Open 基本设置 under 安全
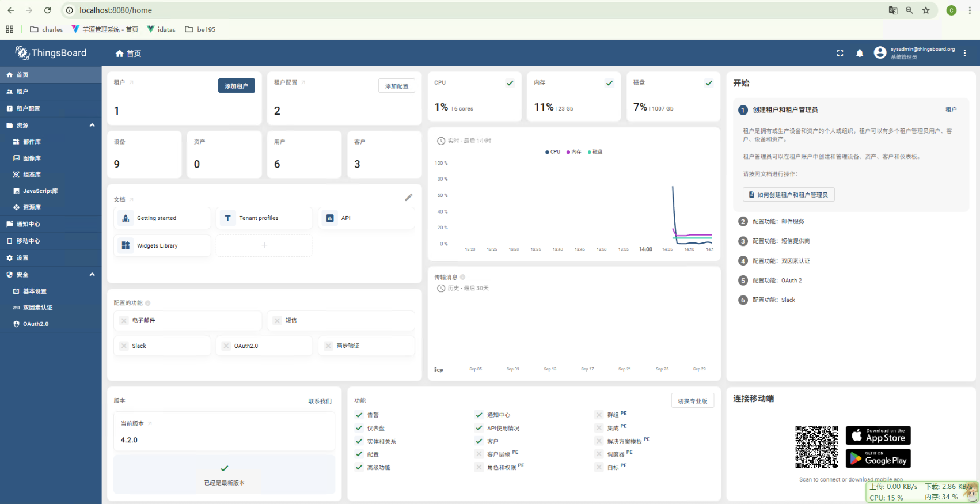Image resolution: width=980 pixels, height=504 pixels. click(51, 291)
